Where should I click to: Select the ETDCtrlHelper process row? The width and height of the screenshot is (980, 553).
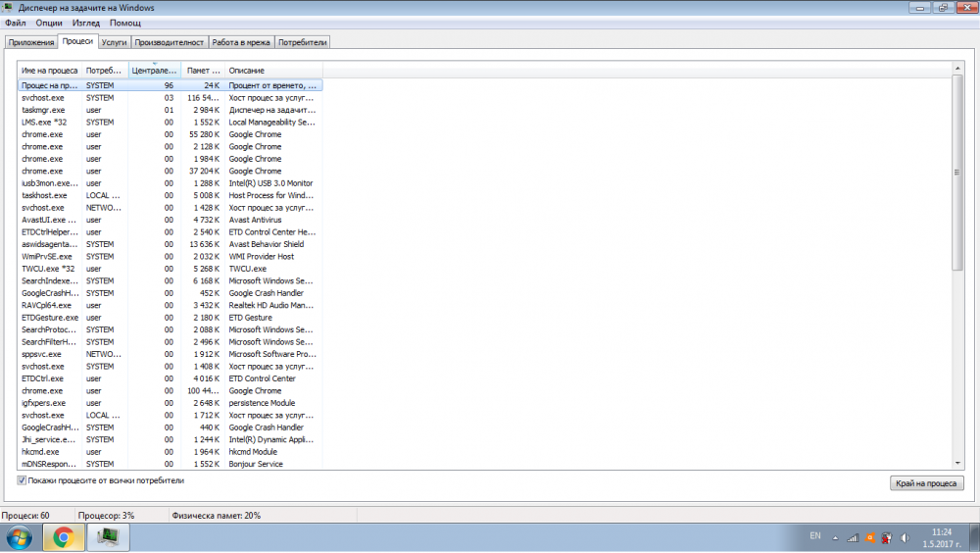(x=170, y=232)
